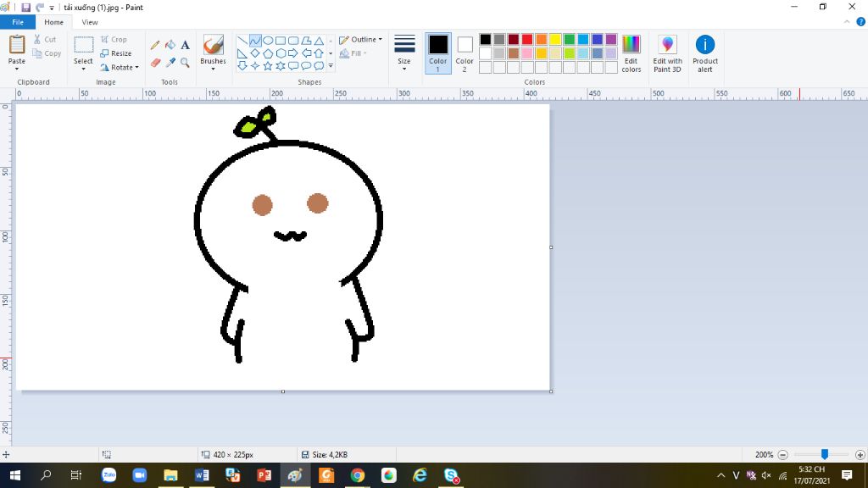Pick the Right triangle shape

tap(242, 53)
